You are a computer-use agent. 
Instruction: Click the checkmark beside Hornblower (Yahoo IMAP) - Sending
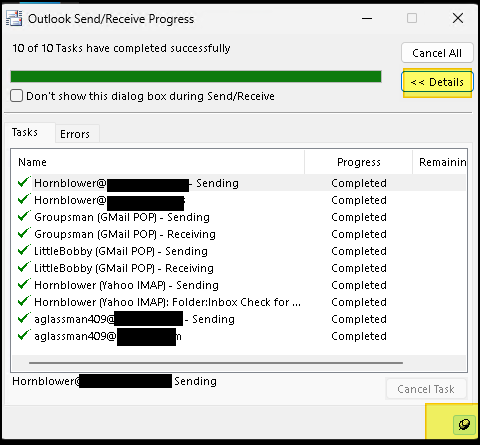pyautogui.click(x=24, y=284)
